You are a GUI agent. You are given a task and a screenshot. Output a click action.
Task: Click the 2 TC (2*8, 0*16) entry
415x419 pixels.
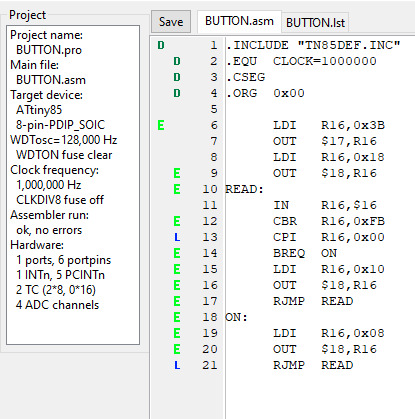pyautogui.click(x=56, y=290)
